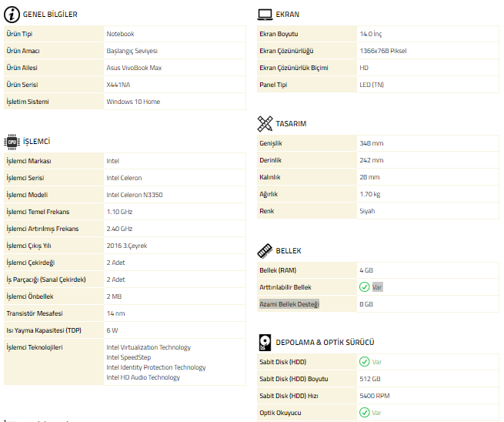The width and height of the screenshot is (504, 422).
Task: Click the highlighted Azami Bellek Desteği label
Action: pos(289,304)
